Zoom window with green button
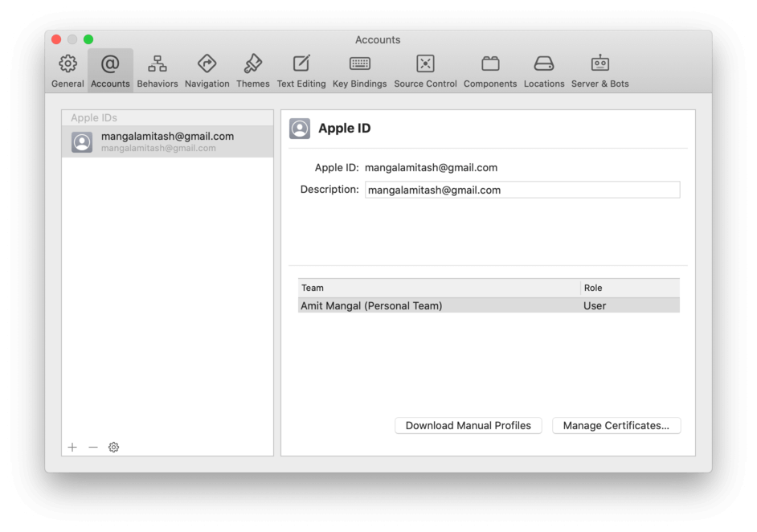757x532 pixels. tap(88, 39)
